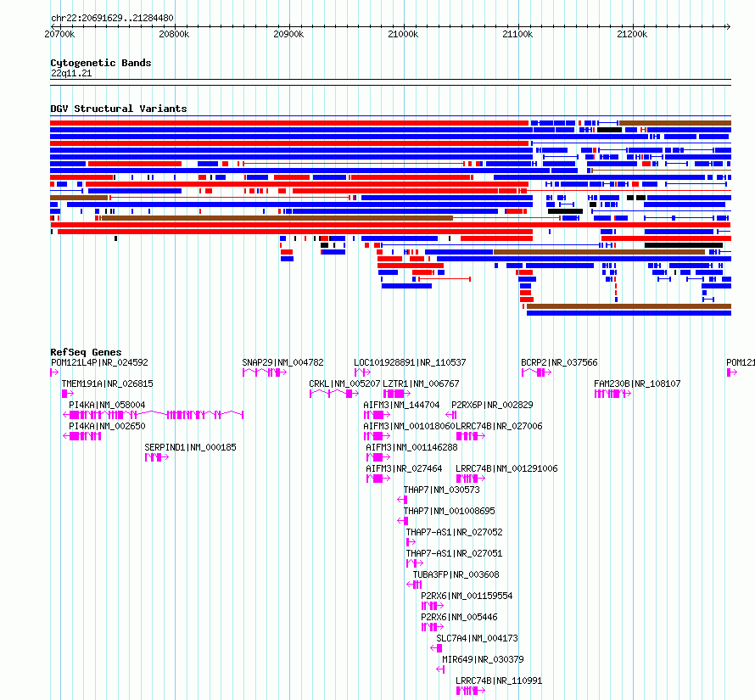The image size is (755, 700).
Task: Click the 20900k ruler position
Action: pyautogui.click(x=288, y=34)
